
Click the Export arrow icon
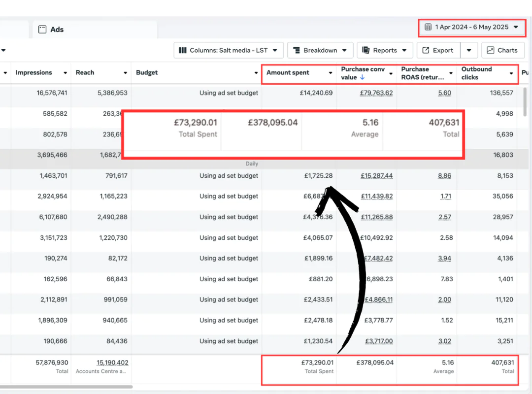pyautogui.click(x=426, y=50)
